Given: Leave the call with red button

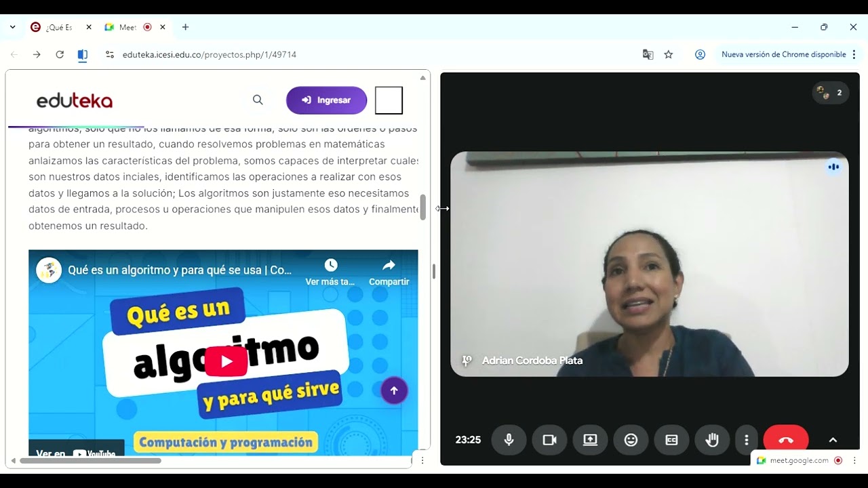Looking at the screenshot, I should (786, 440).
